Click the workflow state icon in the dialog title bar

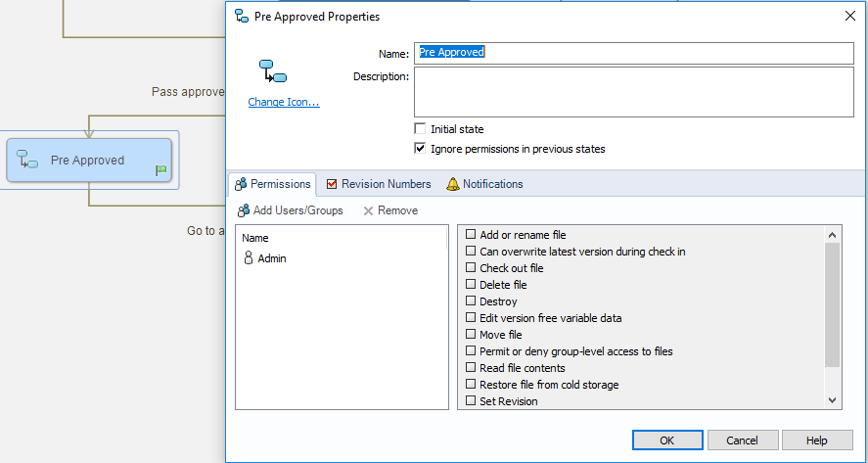tap(242, 17)
